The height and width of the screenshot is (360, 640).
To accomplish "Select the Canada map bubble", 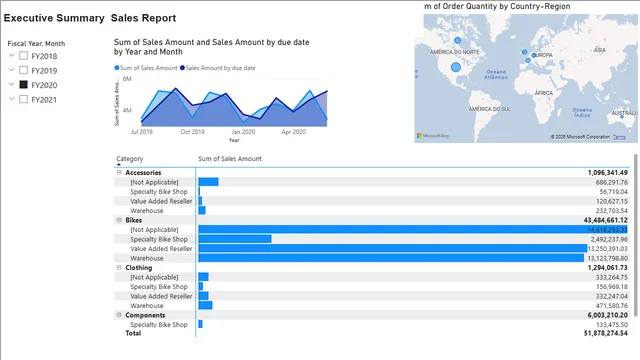I will 458,40.
